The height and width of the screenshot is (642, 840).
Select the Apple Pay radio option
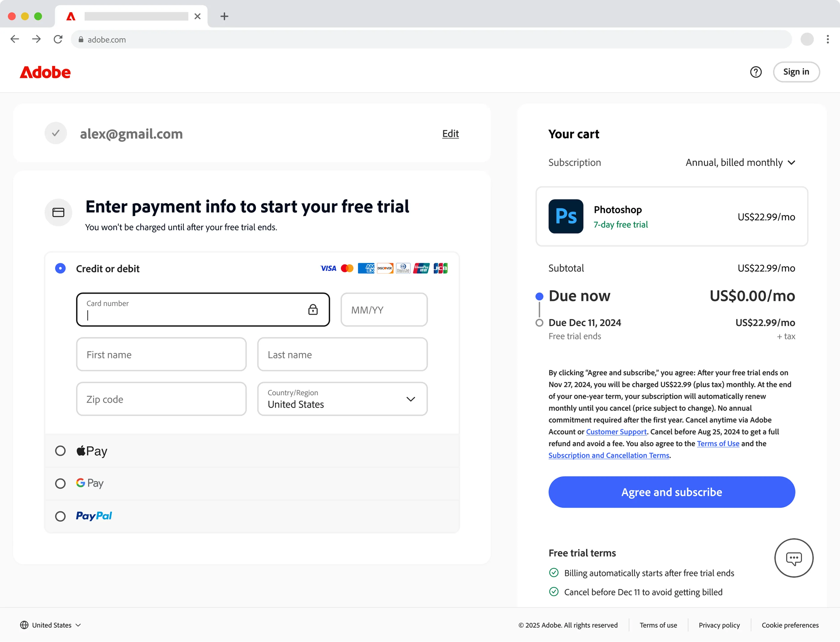pyautogui.click(x=60, y=451)
